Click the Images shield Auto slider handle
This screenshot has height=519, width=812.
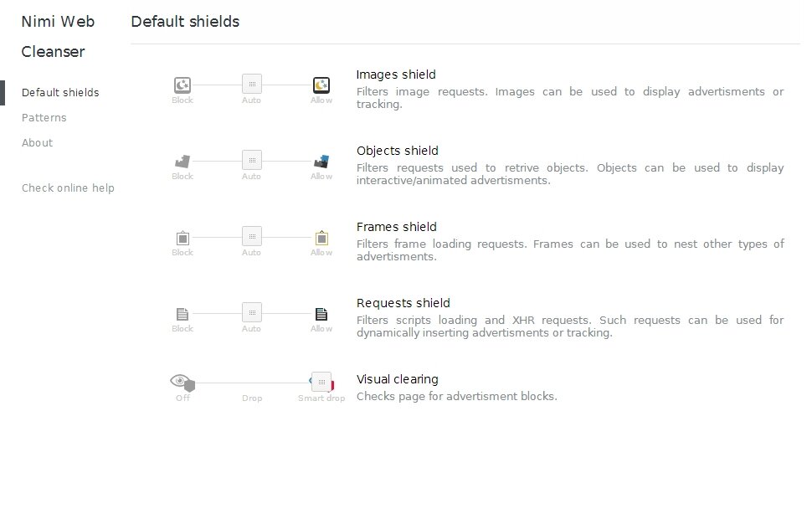pyautogui.click(x=252, y=84)
